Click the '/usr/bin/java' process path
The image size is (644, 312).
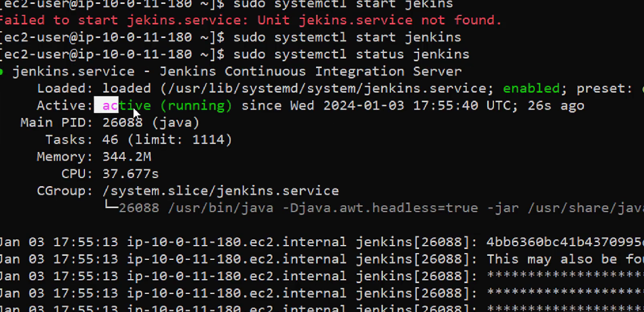click(220, 208)
